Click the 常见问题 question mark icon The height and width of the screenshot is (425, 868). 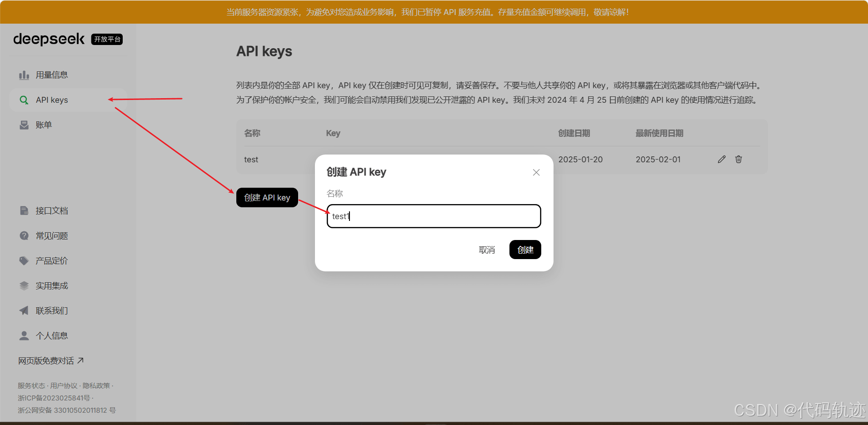24,235
